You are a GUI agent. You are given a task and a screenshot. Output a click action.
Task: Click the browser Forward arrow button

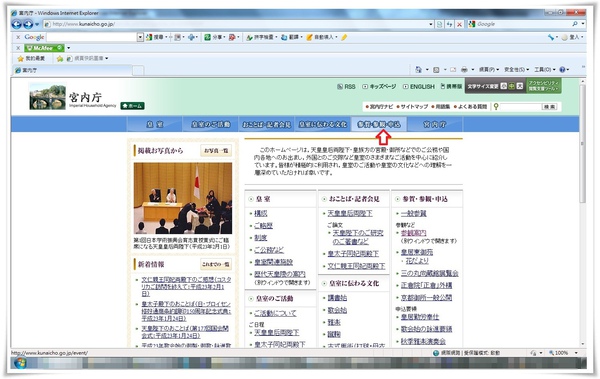pyautogui.click(x=28, y=24)
